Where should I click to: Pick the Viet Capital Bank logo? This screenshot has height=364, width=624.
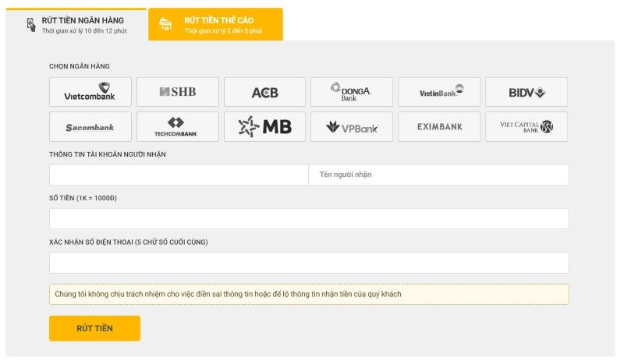[526, 126]
